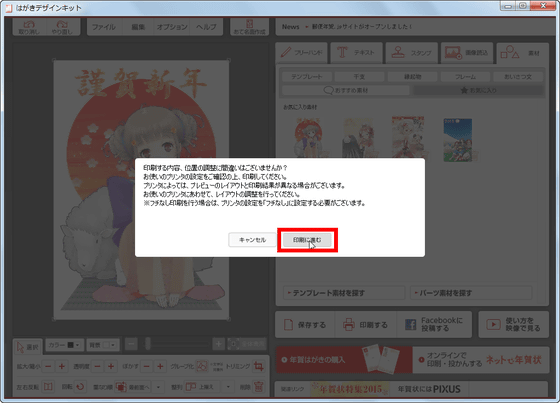Click the zoom out minus button
Viewport: 560px width, 403px height.
(x=131, y=344)
